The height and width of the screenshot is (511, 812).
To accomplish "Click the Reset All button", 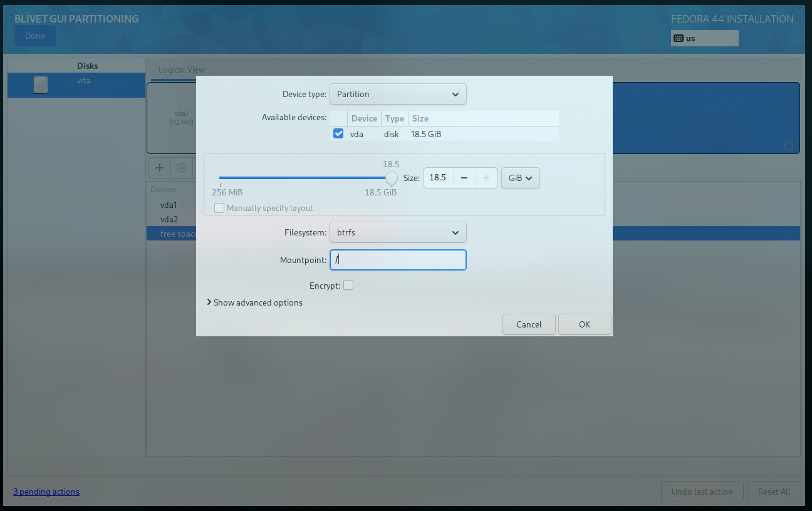I will coord(774,492).
